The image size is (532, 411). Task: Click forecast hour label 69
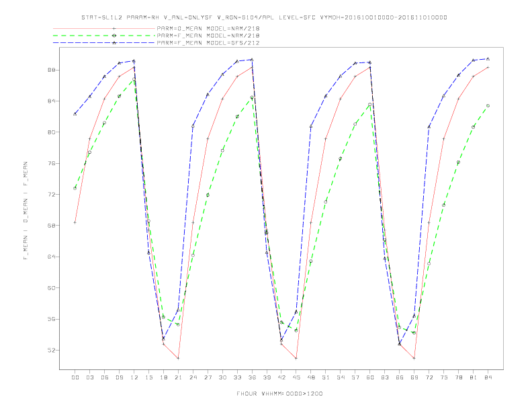pos(414,377)
